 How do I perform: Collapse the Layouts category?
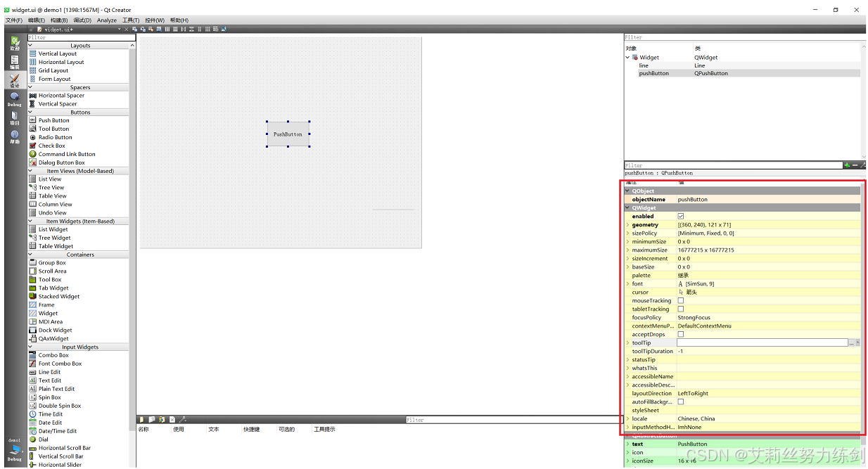30,45
